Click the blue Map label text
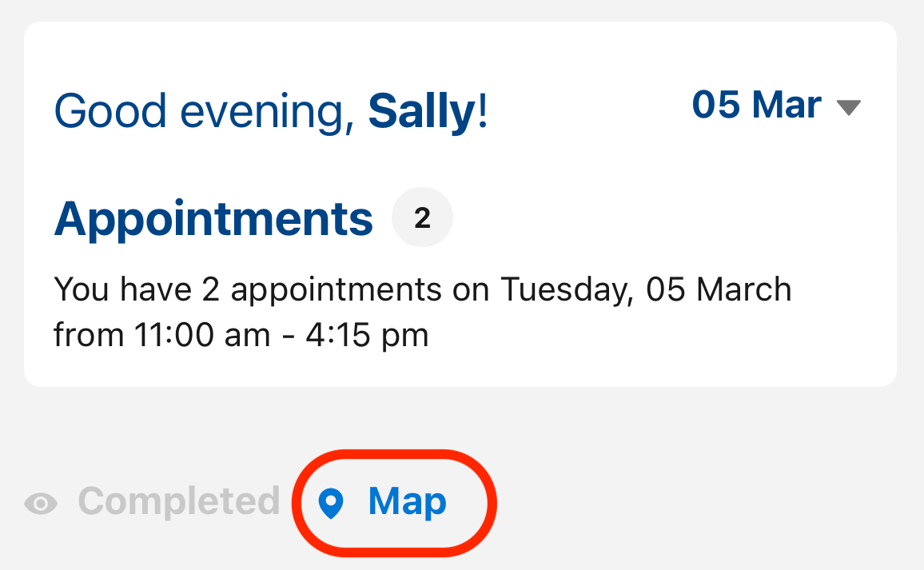This screenshot has width=924, height=570. tap(407, 502)
